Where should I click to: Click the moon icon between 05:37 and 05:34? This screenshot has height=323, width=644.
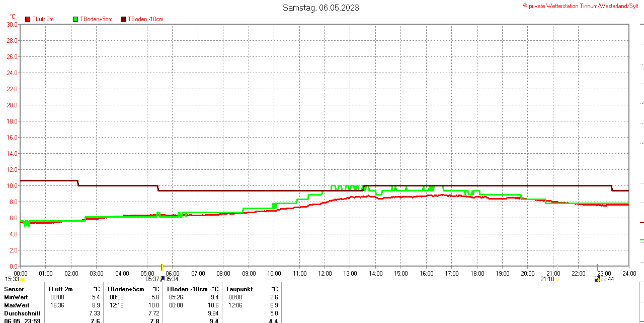(163, 279)
